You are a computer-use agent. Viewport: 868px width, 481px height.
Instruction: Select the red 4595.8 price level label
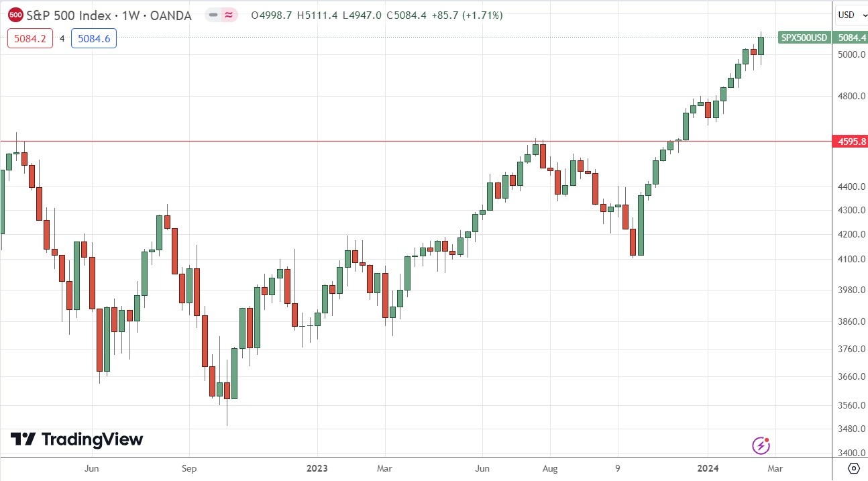click(x=852, y=142)
